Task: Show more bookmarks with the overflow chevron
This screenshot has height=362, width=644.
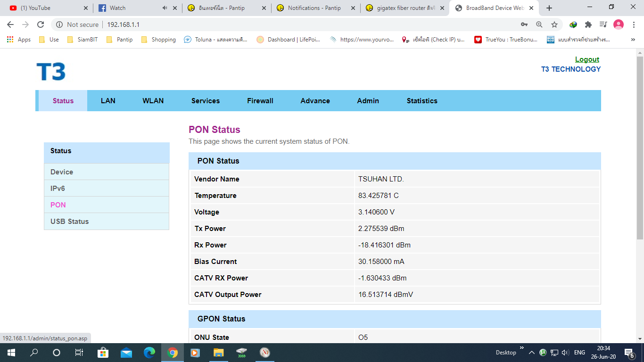Action: tap(633, 40)
